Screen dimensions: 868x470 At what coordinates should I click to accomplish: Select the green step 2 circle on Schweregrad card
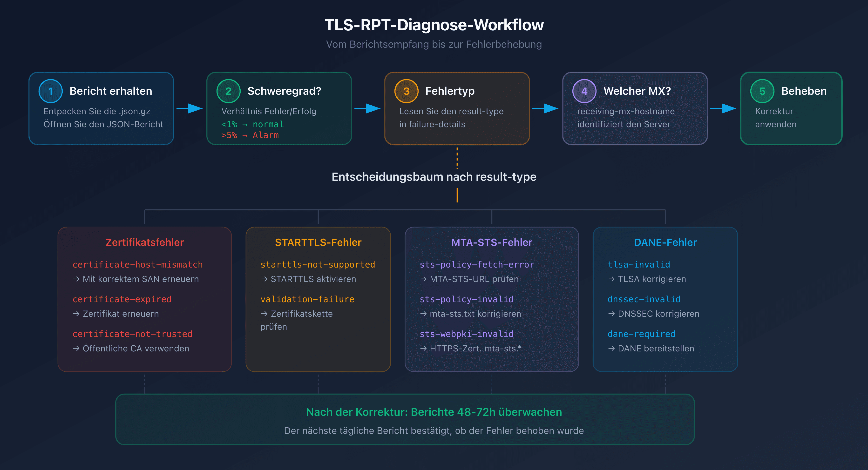coord(229,91)
